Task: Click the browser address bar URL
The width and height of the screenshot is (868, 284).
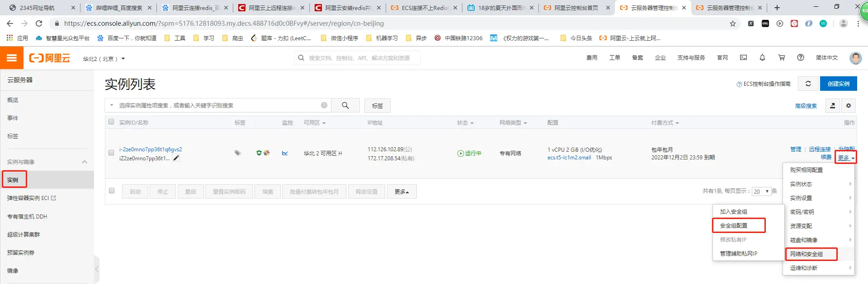Action: point(224,23)
